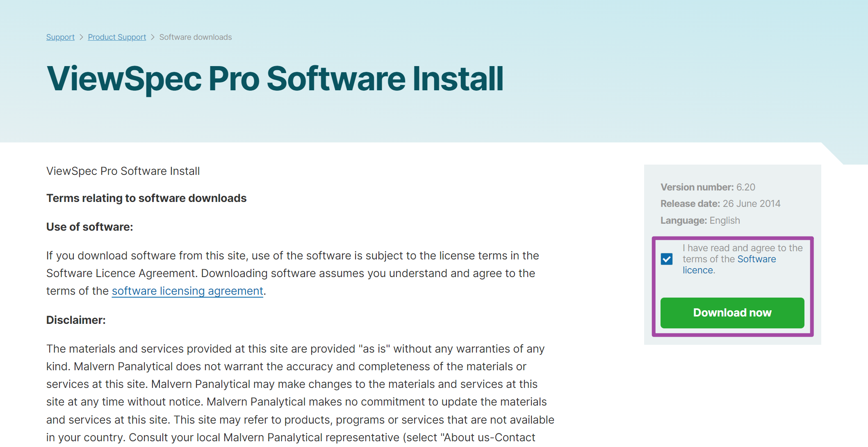
Task: Click the Terms relating to software downloads heading
Action: [x=146, y=198]
